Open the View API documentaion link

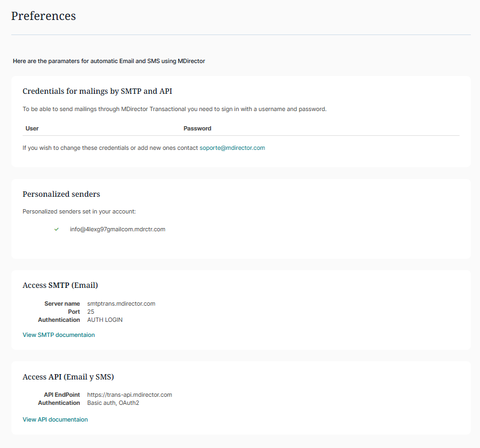coord(55,419)
